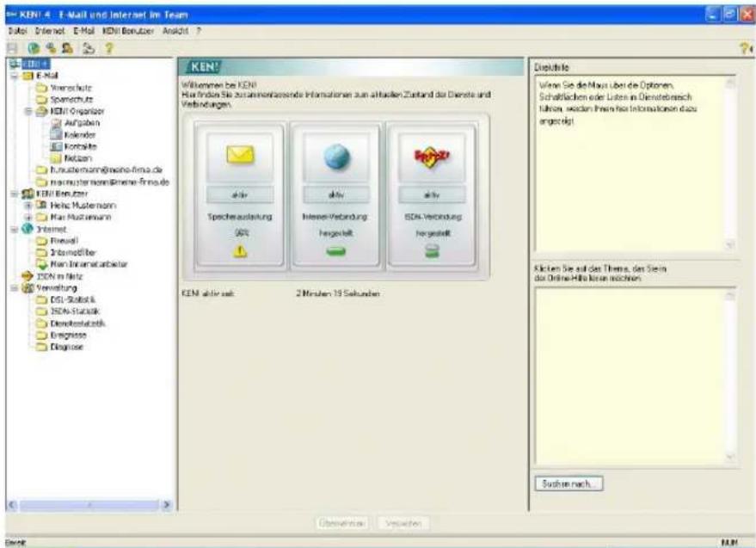Screen dimensions: 756x548
Task: Click the Verwerfen button
Action: pyautogui.click(x=403, y=523)
